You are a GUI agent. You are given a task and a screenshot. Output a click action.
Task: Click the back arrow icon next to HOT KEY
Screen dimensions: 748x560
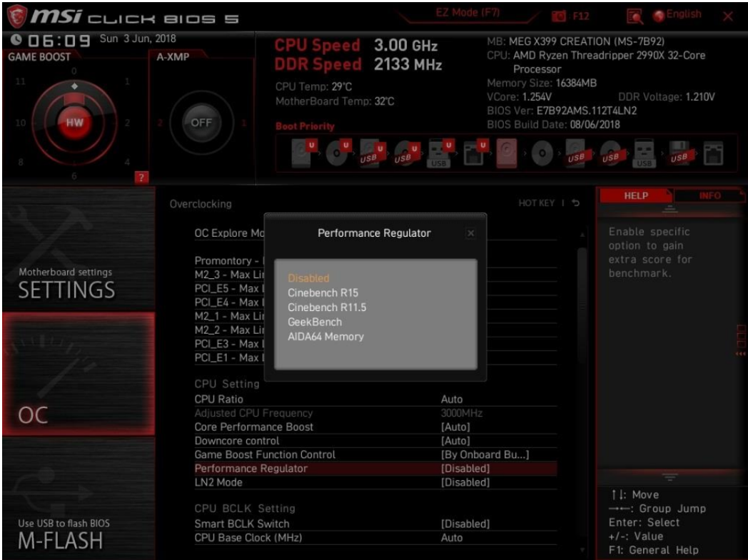click(576, 203)
